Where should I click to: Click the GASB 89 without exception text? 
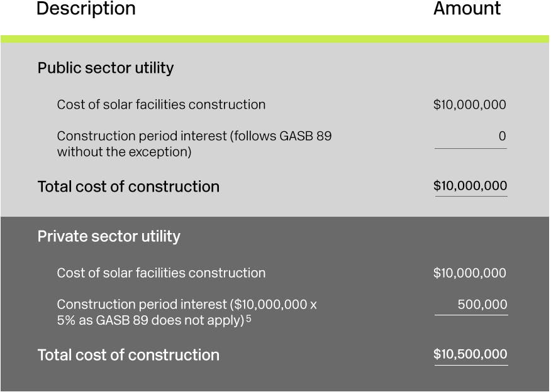click(194, 144)
